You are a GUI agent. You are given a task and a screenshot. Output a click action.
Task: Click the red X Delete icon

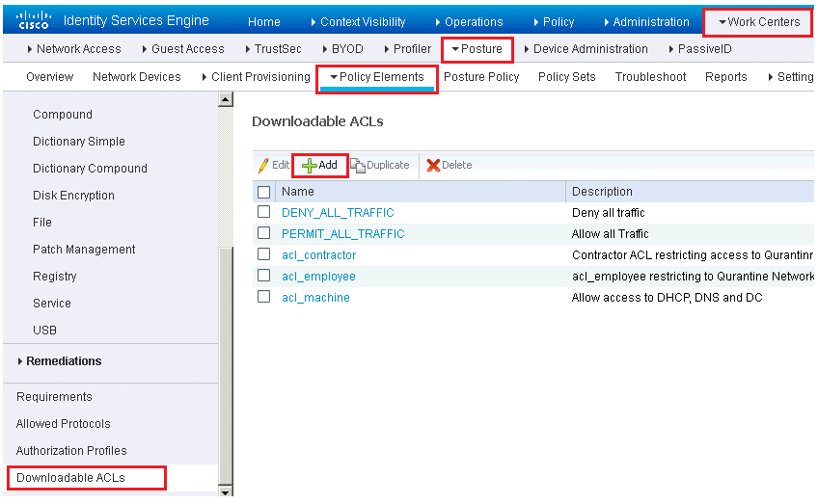coord(433,165)
